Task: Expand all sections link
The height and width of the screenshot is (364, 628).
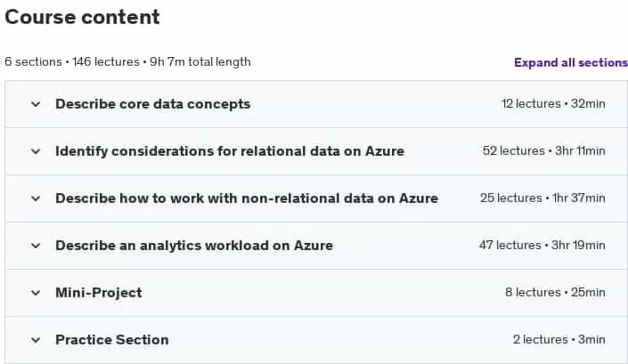Action: coord(571,63)
